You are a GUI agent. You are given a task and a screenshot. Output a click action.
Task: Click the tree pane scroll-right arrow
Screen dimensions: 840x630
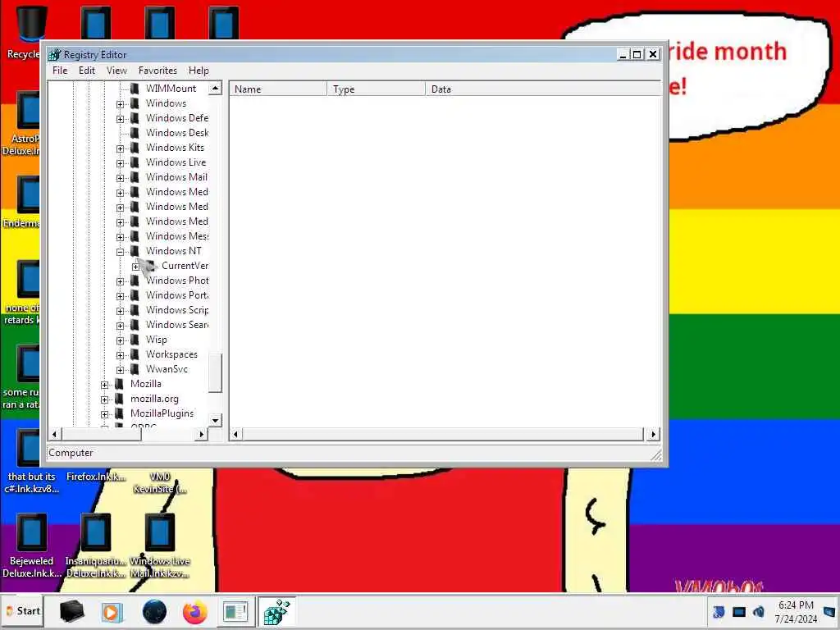pyautogui.click(x=202, y=435)
